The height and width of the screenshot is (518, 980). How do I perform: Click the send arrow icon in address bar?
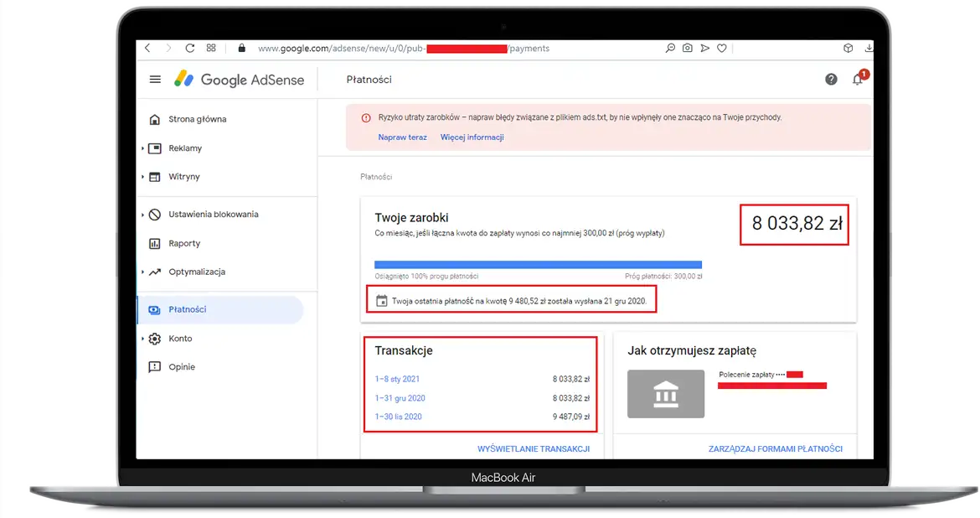point(705,48)
